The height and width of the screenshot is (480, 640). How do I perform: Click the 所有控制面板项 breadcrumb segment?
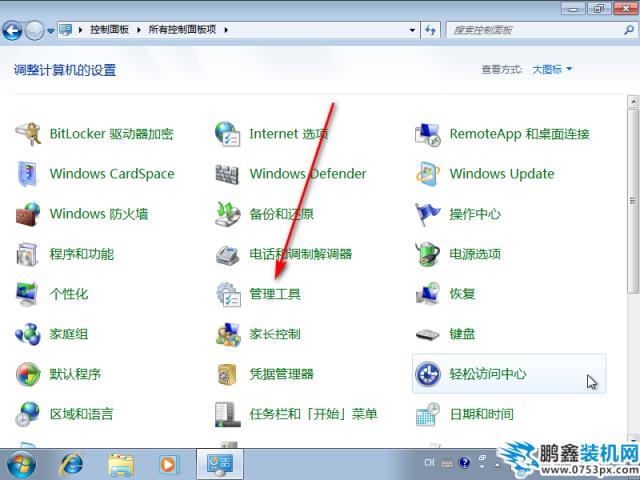point(182,29)
